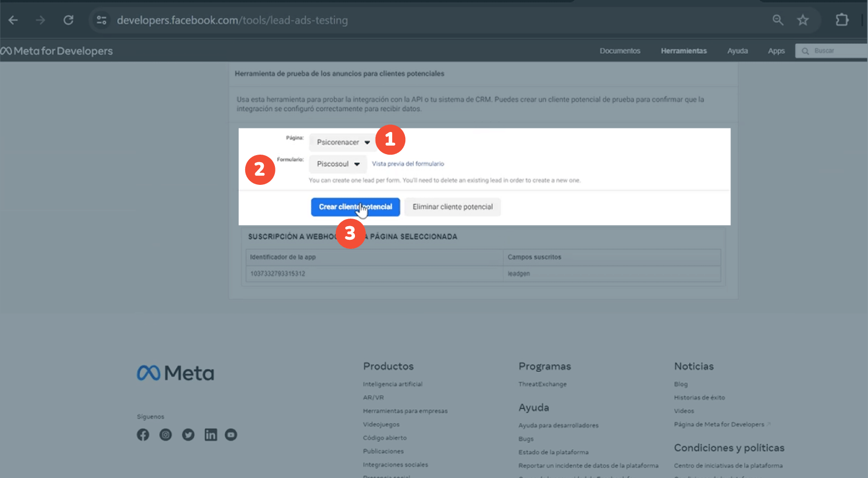
Task: Open the Ayuda menu in header
Action: [738, 51]
